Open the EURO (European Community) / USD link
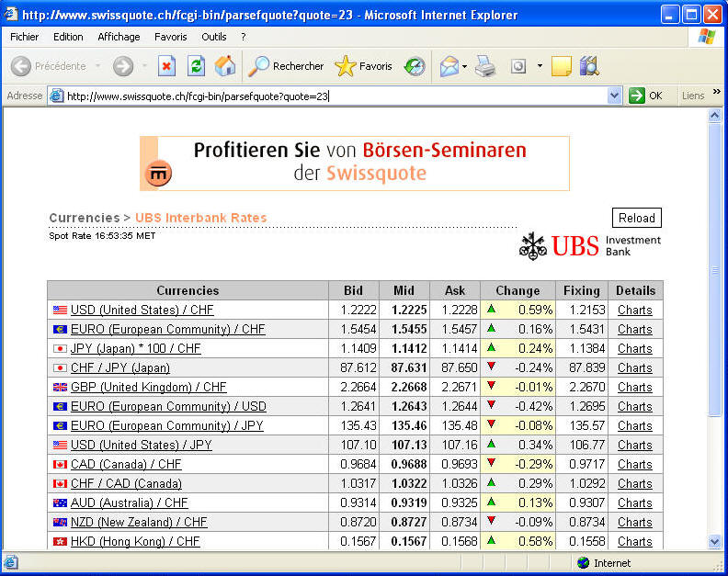 (168, 406)
